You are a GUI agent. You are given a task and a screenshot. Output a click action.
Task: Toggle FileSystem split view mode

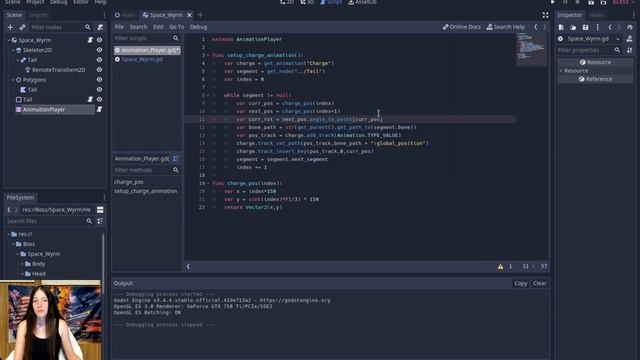point(100,210)
